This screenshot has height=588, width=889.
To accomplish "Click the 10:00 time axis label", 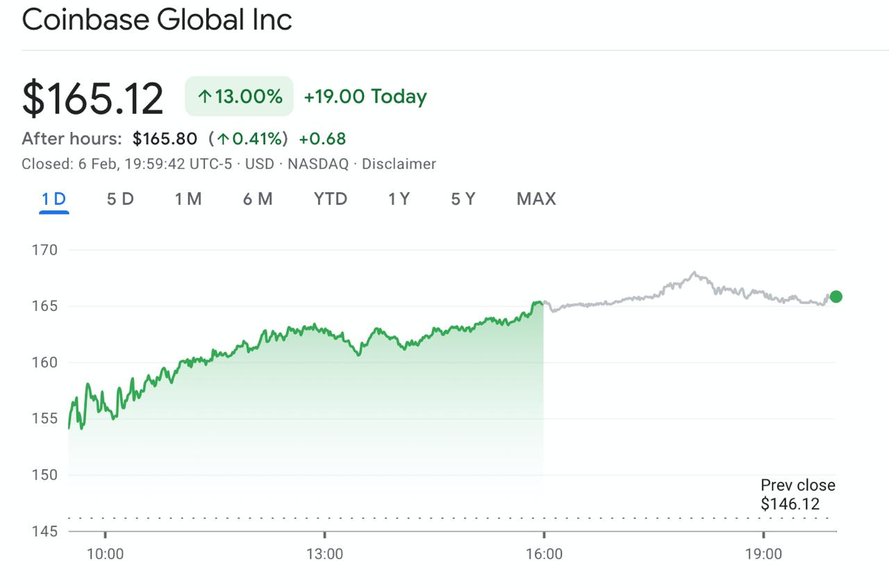I will 105,554.
